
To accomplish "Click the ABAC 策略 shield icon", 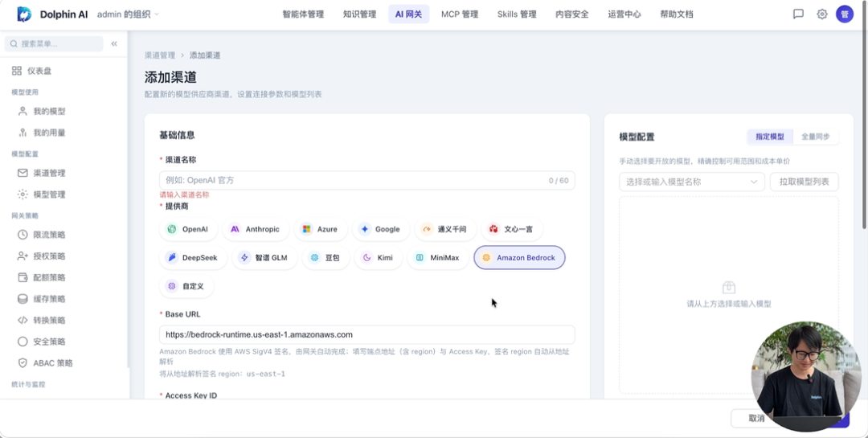I will click(23, 363).
